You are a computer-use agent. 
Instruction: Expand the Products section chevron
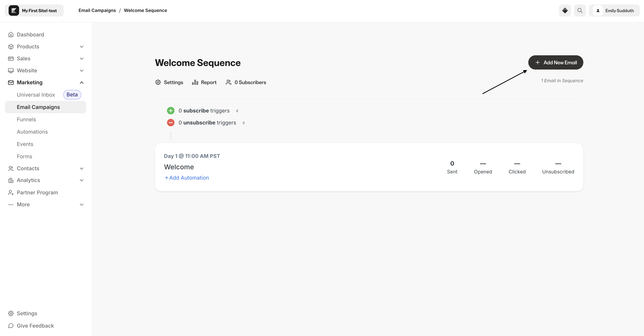click(x=81, y=47)
